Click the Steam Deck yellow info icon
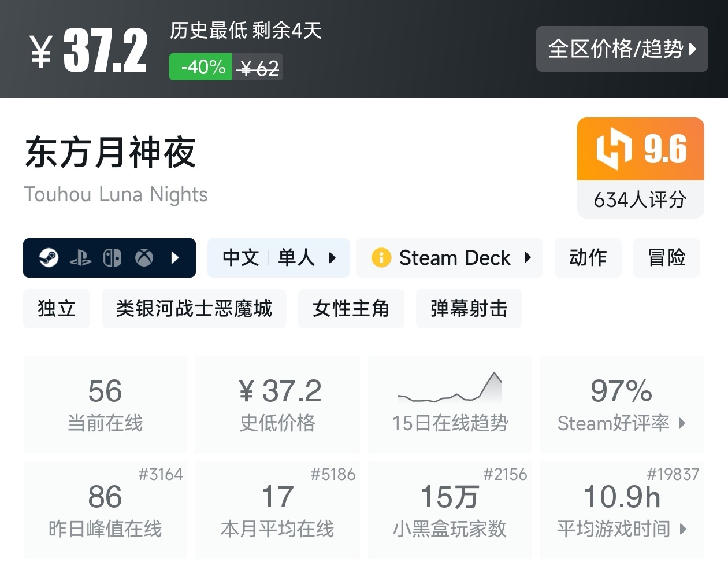The height and width of the screenshot is (569, 728). [x=381, y=258]
